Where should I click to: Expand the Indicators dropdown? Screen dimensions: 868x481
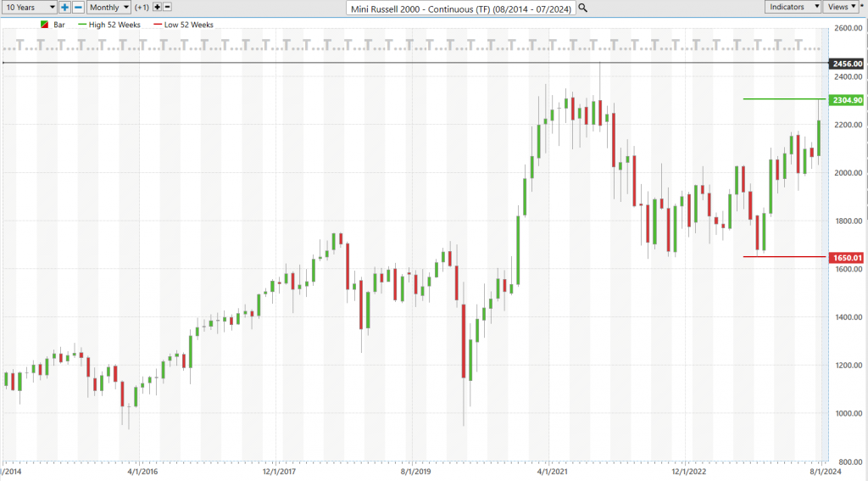(x=793, y=7)
